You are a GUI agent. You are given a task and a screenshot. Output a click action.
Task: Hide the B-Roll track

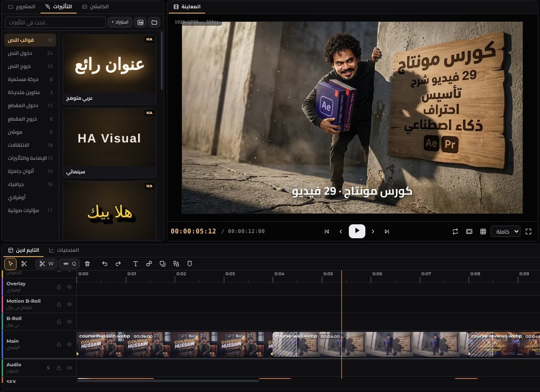point(69,321)
